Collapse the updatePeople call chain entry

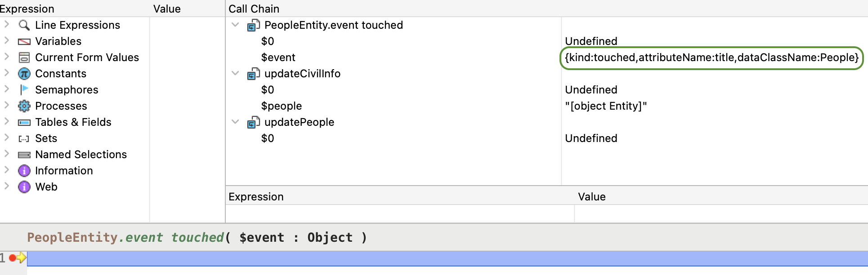(x=235, y=122)
